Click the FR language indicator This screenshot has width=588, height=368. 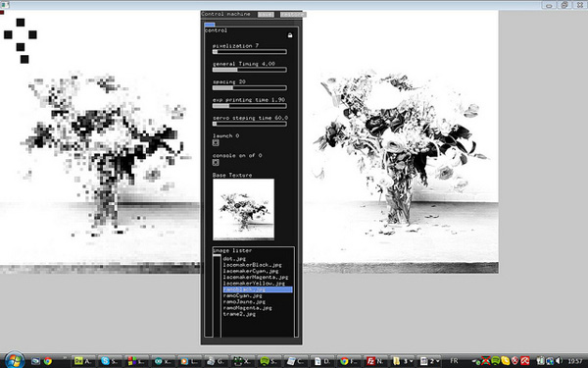click(x=454, y=361)
